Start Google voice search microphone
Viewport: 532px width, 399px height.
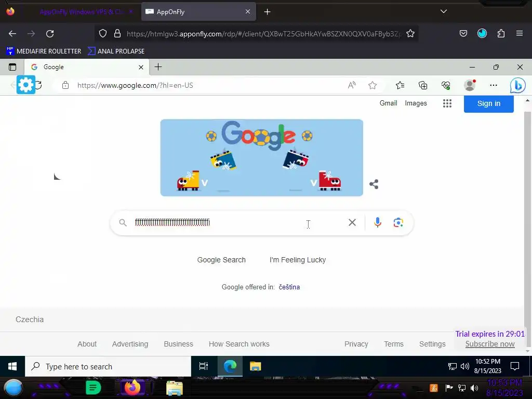377,222
